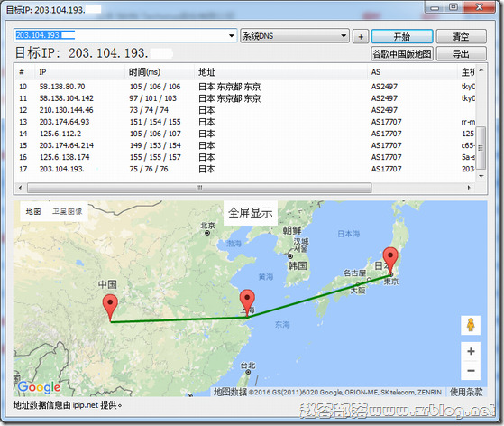Click the red map pin over Shanghai
Image resolution: width=504 pixels, height=426 pixels.
(247, 302)
